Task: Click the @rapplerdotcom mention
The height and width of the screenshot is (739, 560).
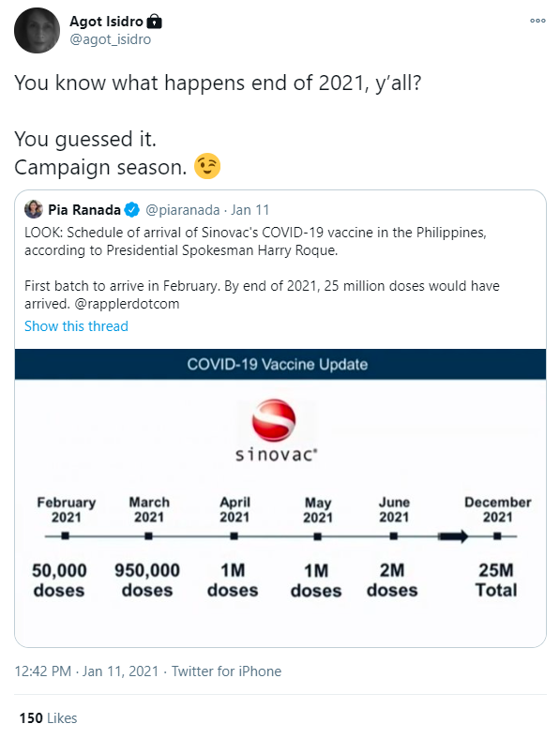Action: [x=127, y=304]
